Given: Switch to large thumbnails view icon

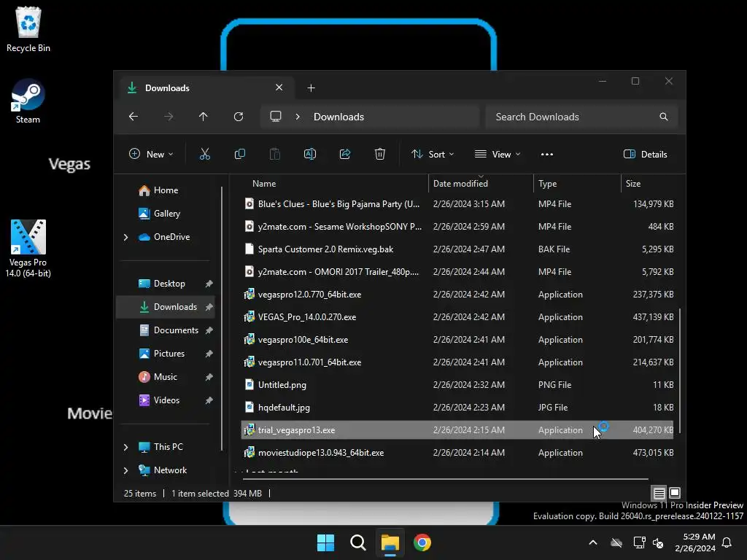Looking at the screenshot, I should (675, 494).
